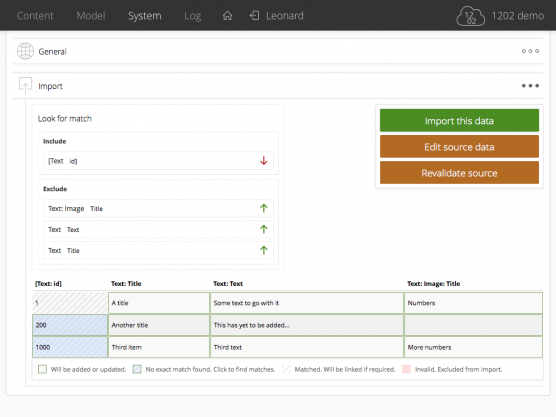Click the Import upload icon
This screenshot has width=556, height=417.
click(x=26, y=85)
